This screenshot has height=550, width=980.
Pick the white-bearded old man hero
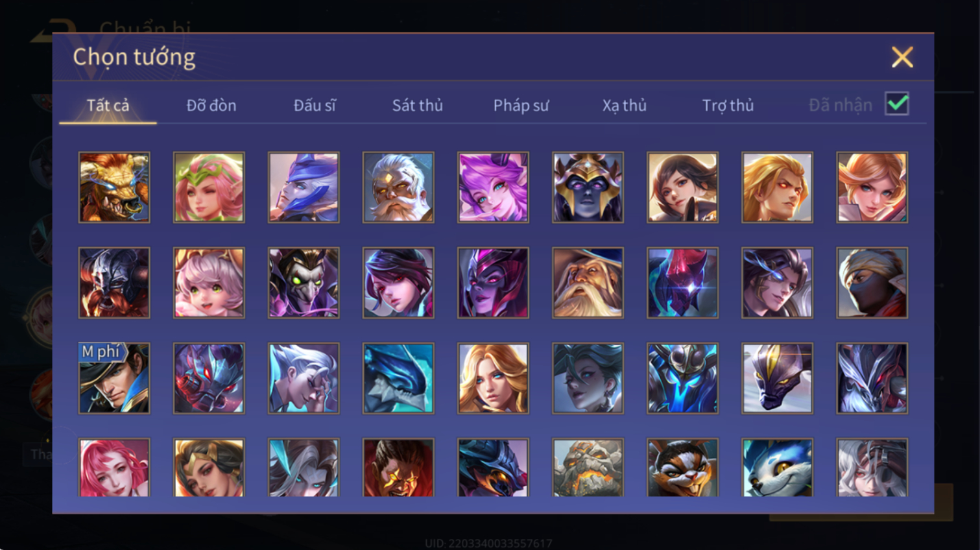click(398, 187)
